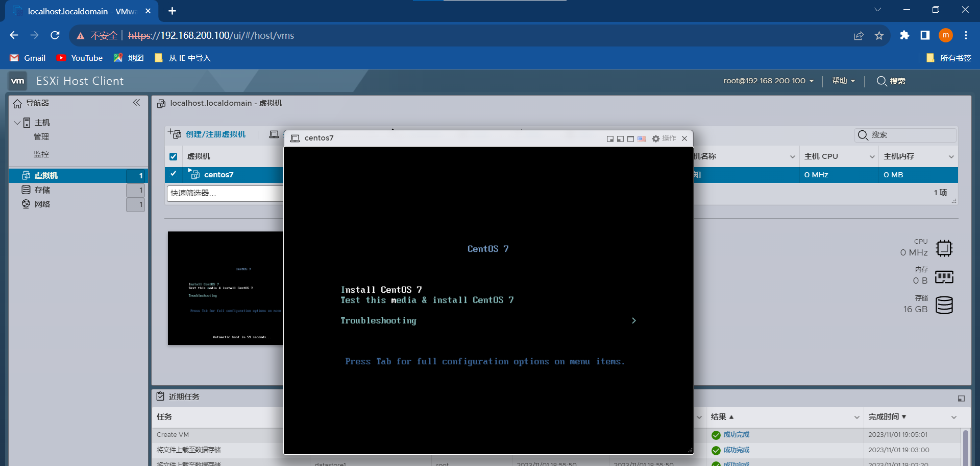Open browser side panel icon
Viewport: 980px width, 466px height.
pos(925,35)
